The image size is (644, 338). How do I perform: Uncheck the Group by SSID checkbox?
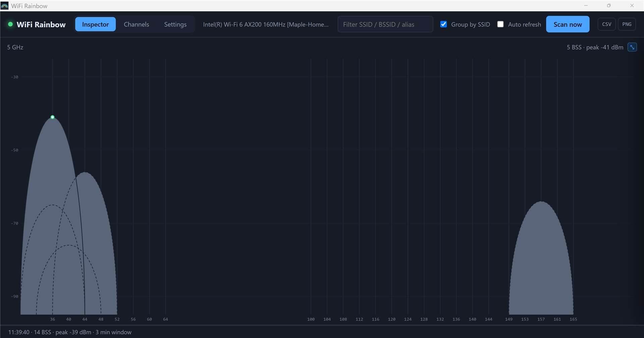pos(443,24)
